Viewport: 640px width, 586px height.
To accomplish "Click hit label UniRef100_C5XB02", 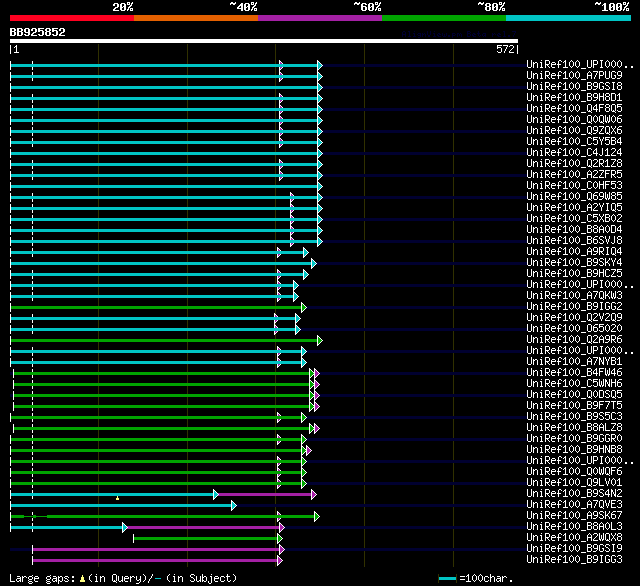I will point(574,218).
